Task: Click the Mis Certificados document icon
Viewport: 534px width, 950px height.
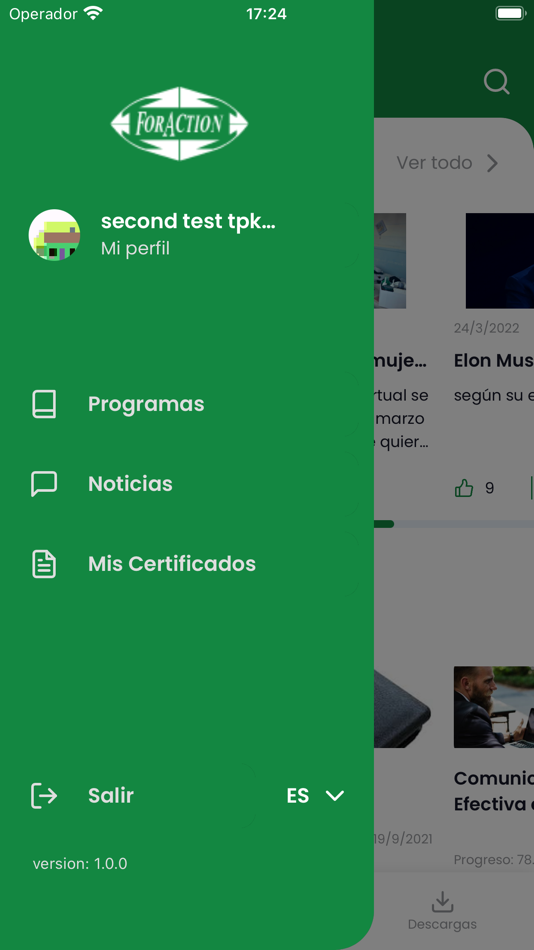Action: pos(44,564)
